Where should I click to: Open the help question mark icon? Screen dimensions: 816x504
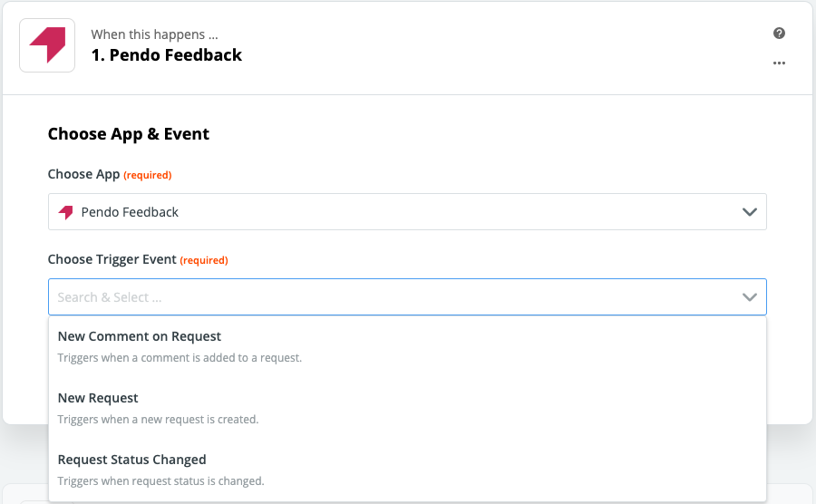[779, 34]
